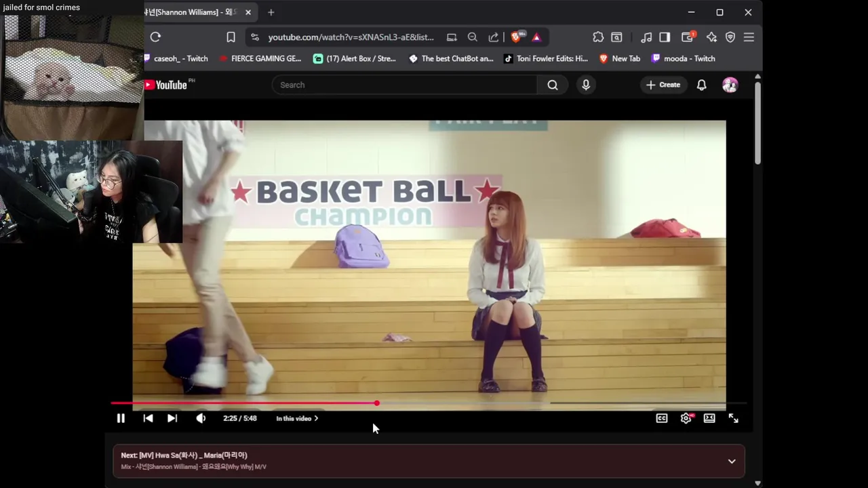
Task: Open Brave Shields lion icon
Action: (517, 37)
